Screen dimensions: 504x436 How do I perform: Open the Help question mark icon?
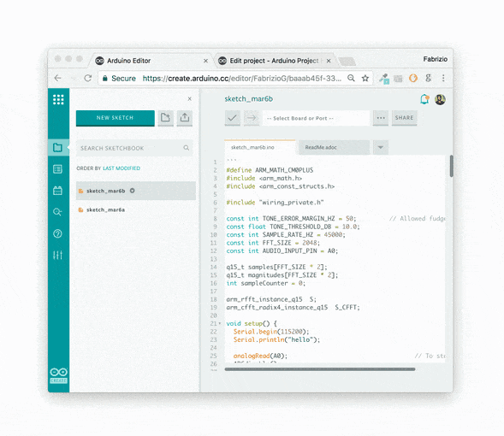click(x=58, y=233)
